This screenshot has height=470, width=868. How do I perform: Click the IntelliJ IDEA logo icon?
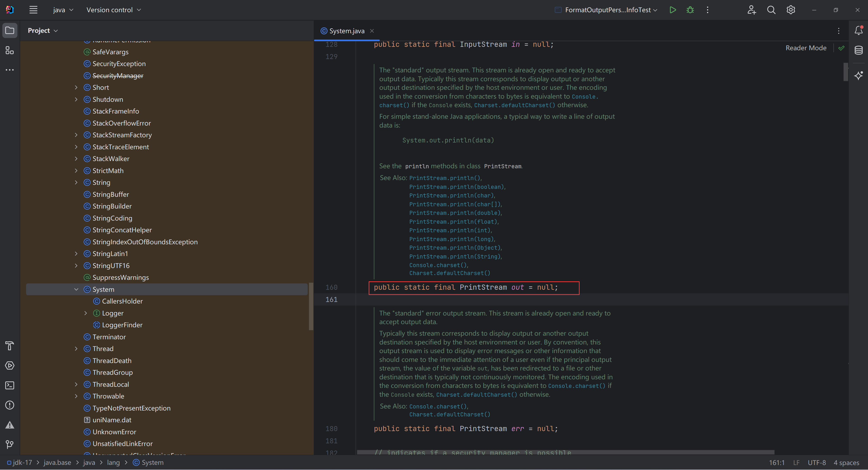pos(10,10)
